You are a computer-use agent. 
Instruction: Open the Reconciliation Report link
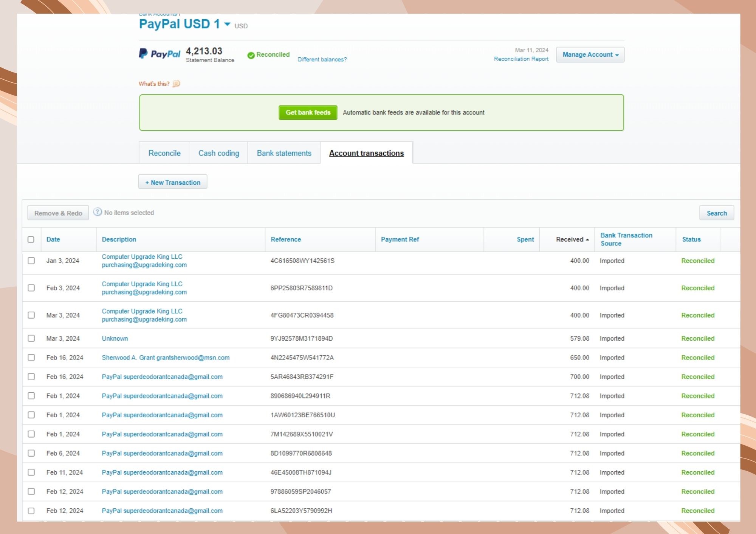pos(521,59)
